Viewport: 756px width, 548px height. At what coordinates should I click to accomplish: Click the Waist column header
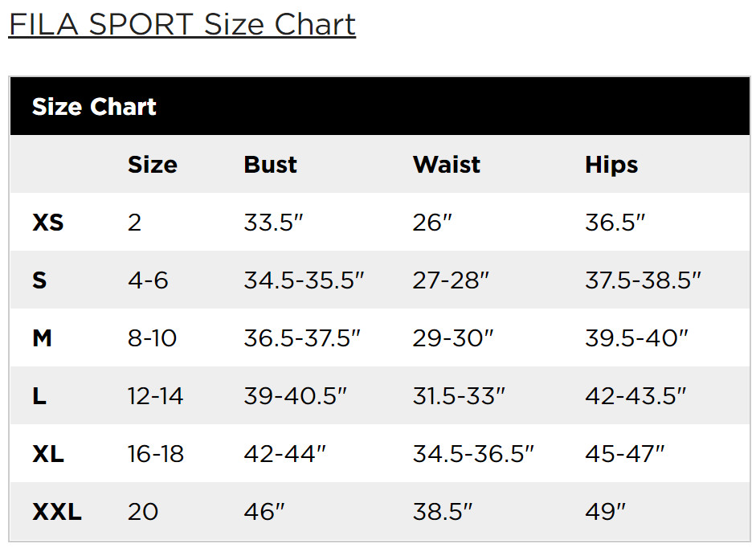[446, 165]
